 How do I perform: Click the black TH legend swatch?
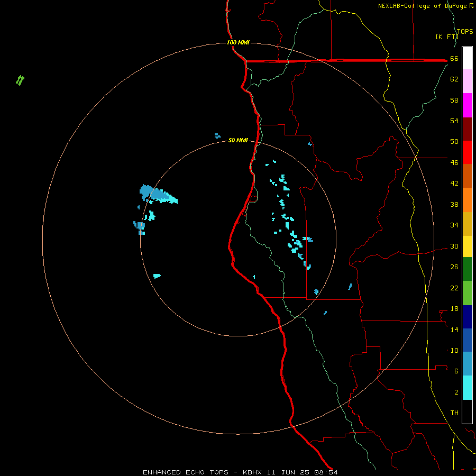tap(467, 411)
